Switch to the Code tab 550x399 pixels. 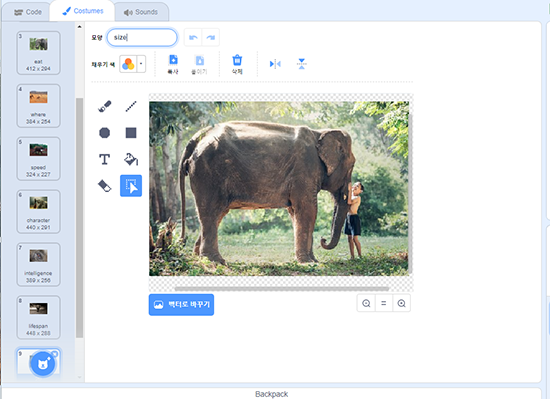pos(27,12)
